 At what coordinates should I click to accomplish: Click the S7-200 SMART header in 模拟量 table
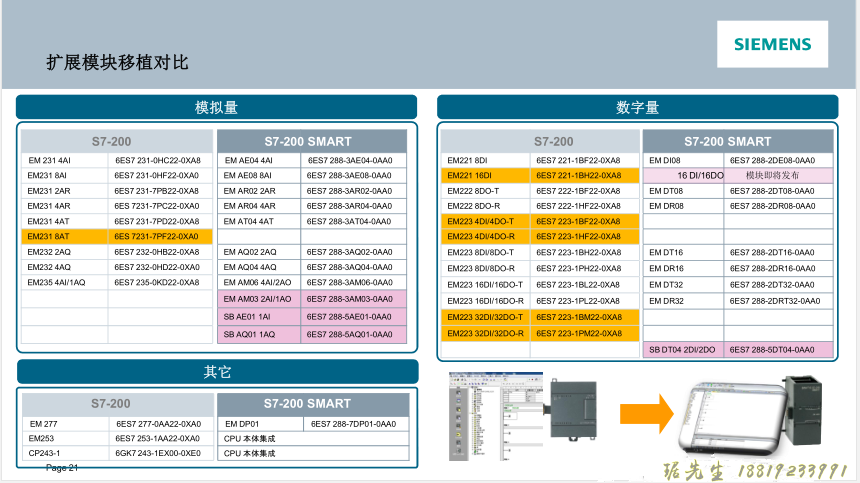tap(312, 141)
